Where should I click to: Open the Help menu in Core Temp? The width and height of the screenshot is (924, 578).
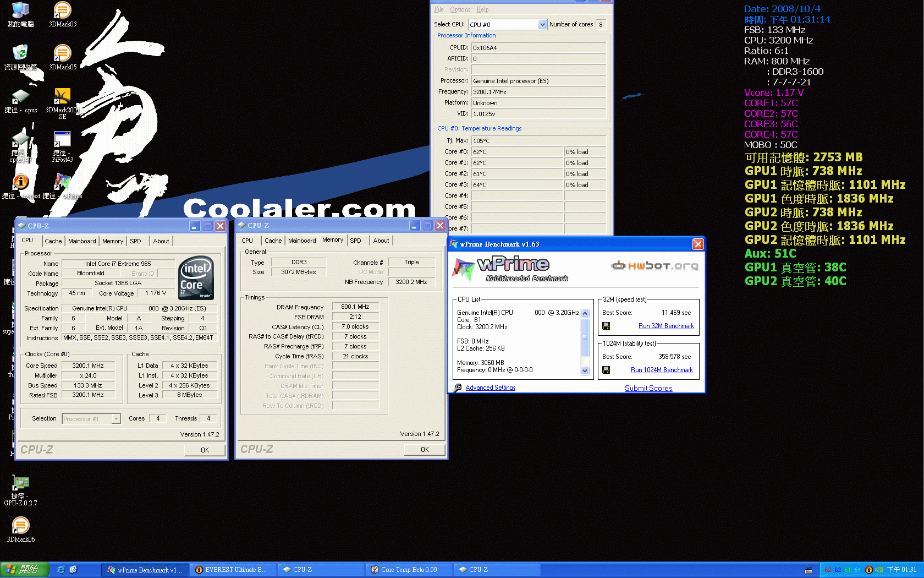click(482, 9)
